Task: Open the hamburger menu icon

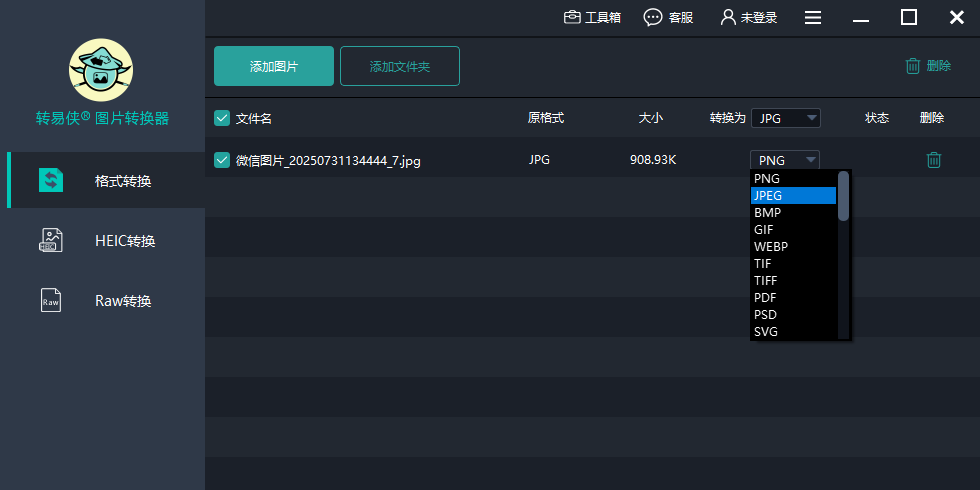Action: click(813, 17)
